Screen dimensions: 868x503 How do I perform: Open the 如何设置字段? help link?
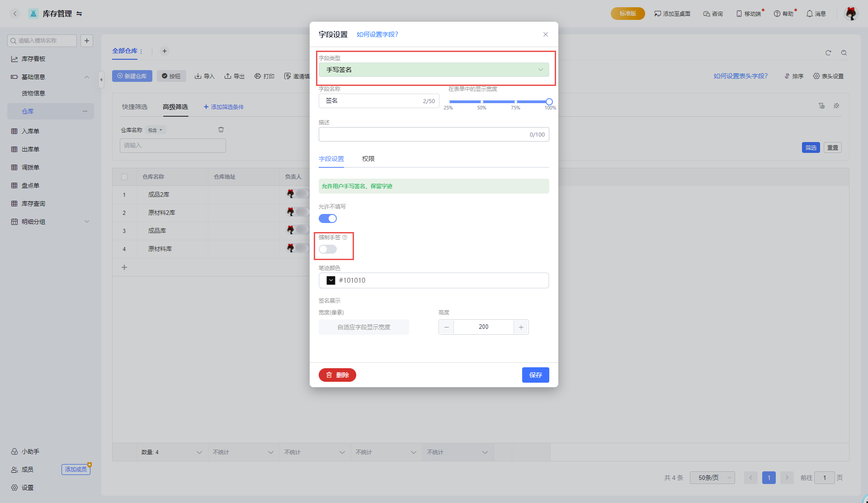[x=377, y=34]
